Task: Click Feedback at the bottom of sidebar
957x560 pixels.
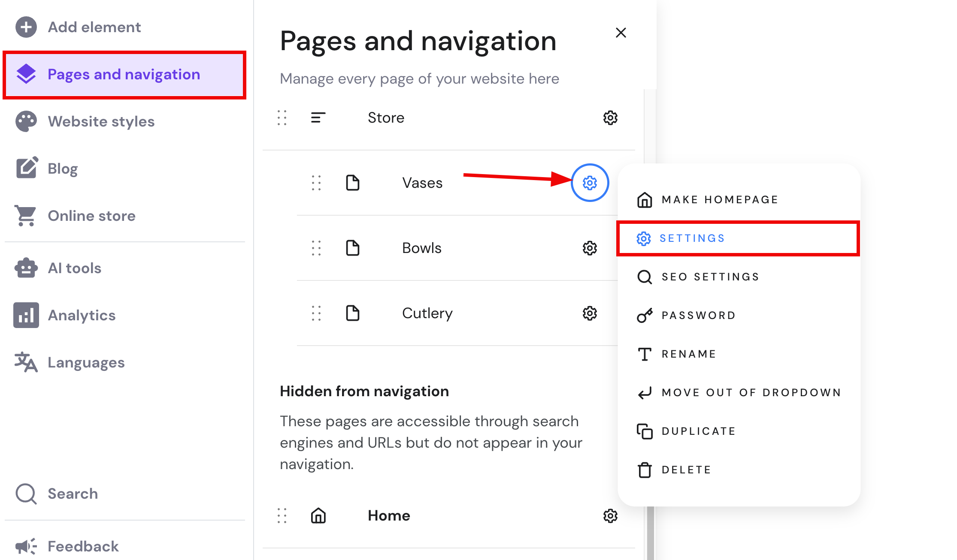Action: click(83, 546)
